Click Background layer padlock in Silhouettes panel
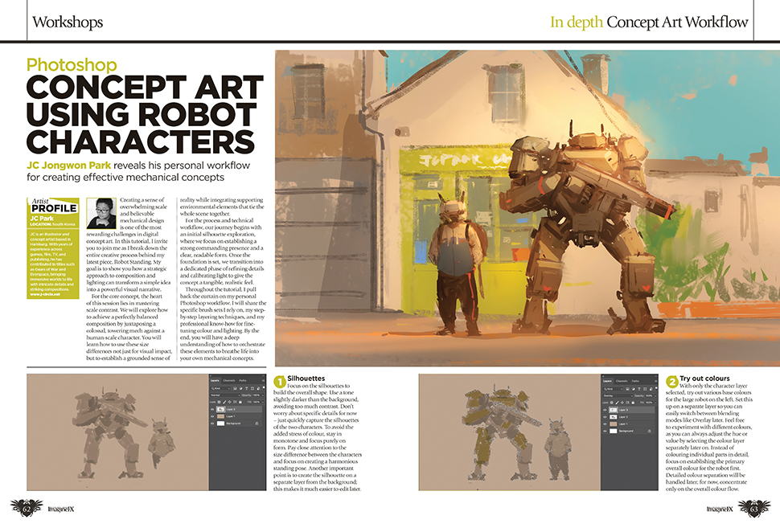Screen dimensions: 780x532 point(257,424)
